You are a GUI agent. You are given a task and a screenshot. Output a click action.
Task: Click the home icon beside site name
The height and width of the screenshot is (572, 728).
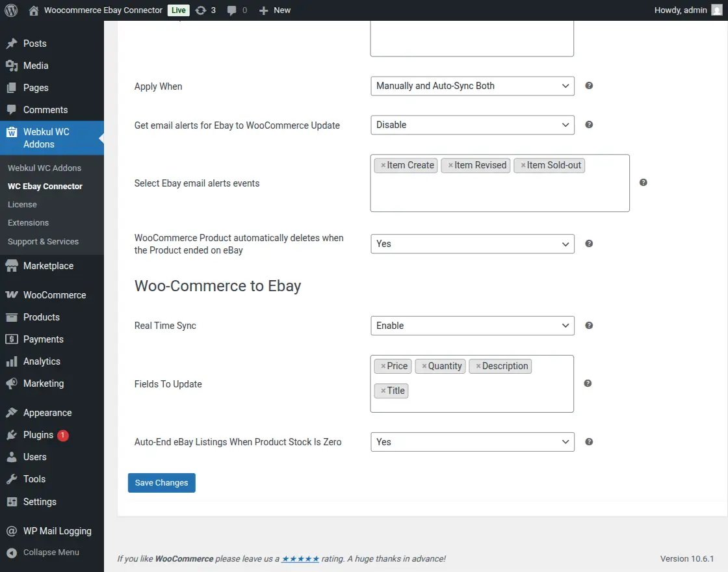coord(33,10)
